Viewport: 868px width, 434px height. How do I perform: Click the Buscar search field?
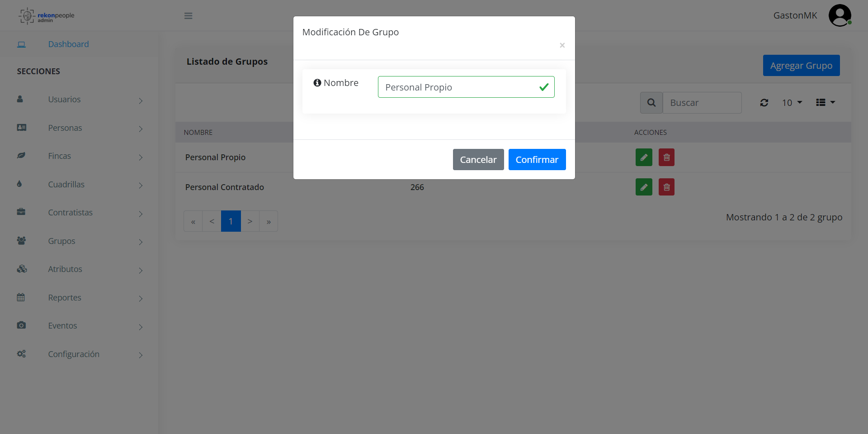pos(702,103)
